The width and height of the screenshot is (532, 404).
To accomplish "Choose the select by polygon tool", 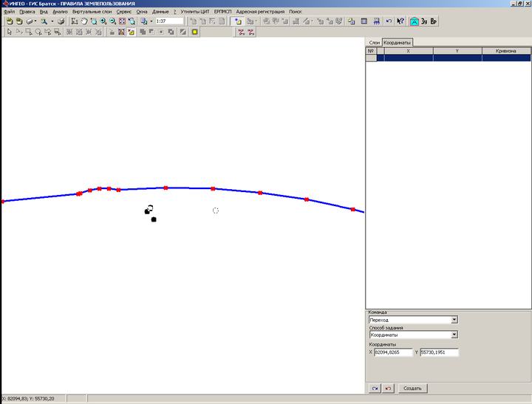I will [48, 32].
